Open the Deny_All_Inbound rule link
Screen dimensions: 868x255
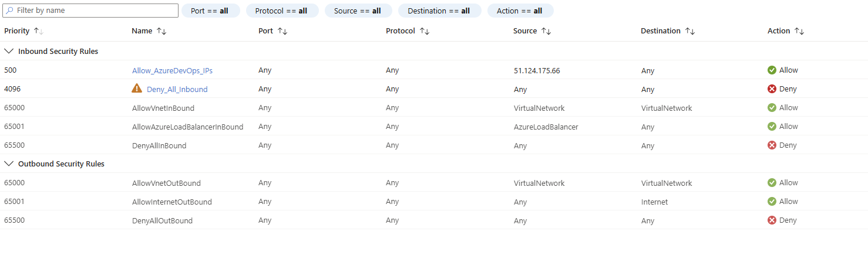click(177, 89)
